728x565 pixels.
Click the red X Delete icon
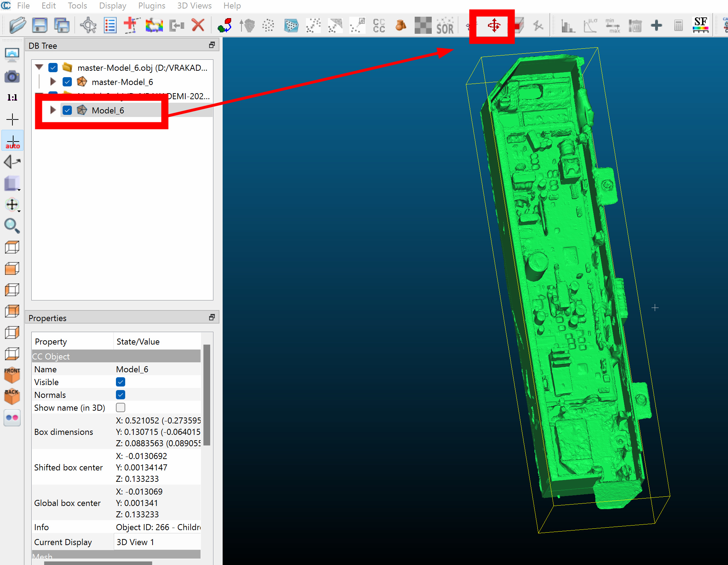[198, 25]
